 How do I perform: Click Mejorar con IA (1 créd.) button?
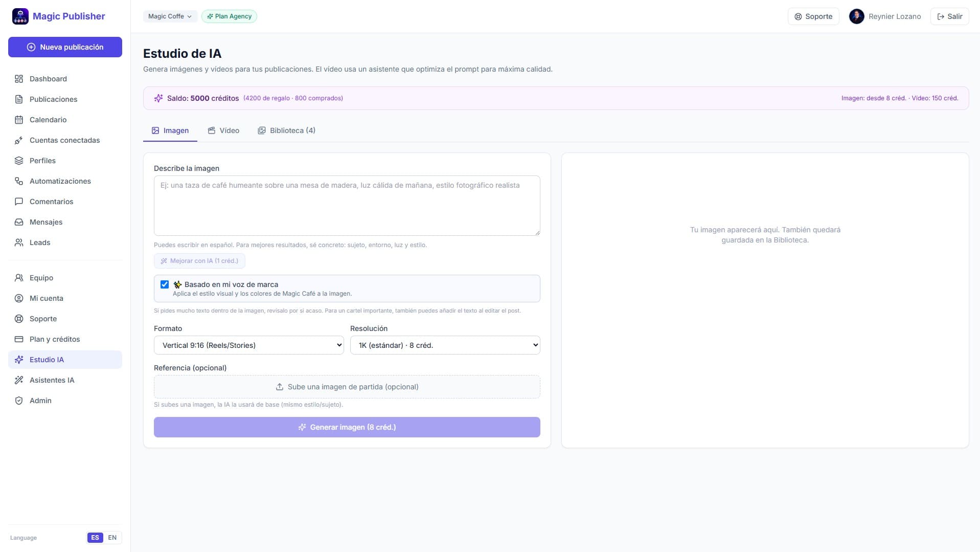[199, 261]
